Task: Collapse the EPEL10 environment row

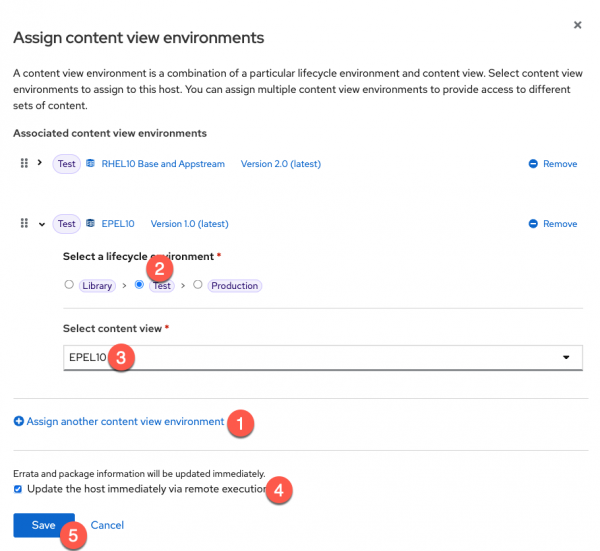Action: 42,224
